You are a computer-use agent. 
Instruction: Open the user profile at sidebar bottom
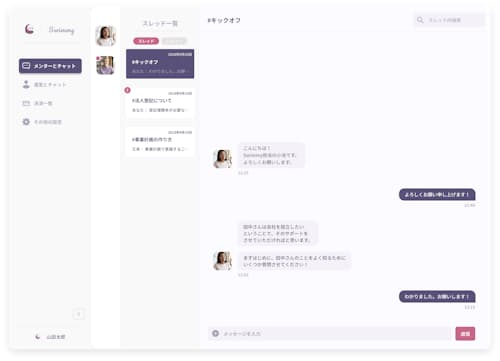[x=50, y=337]
